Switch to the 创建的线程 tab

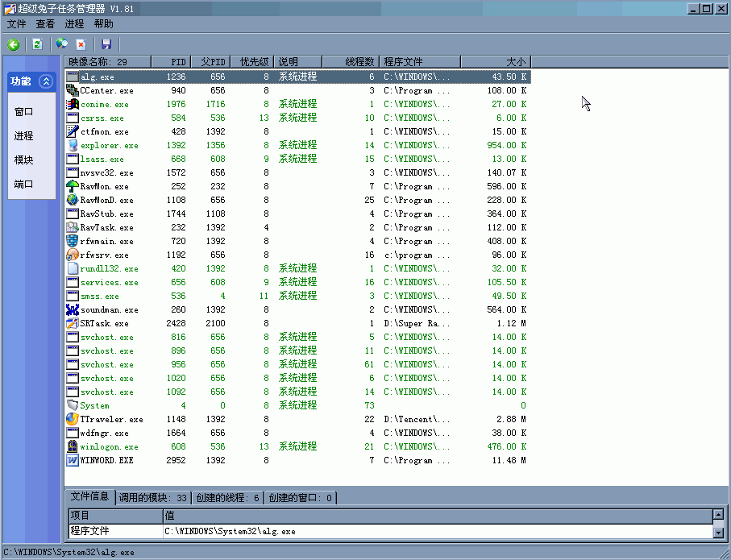[x=230, y=498]
